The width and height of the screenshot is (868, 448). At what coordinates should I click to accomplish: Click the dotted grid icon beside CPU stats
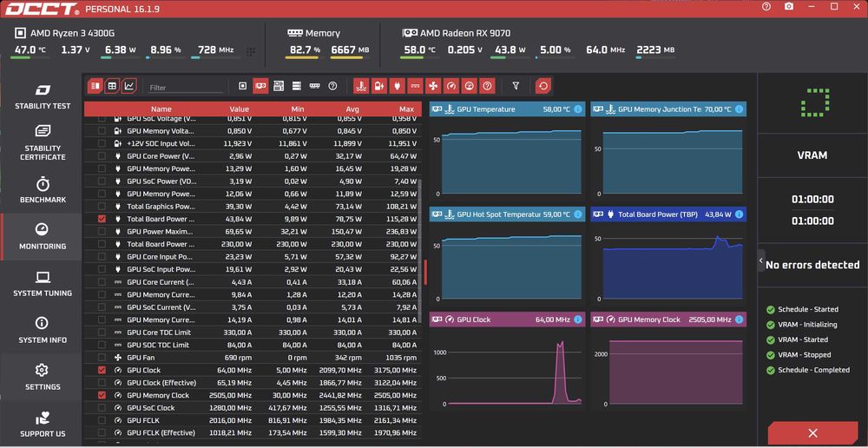[251, 51]
